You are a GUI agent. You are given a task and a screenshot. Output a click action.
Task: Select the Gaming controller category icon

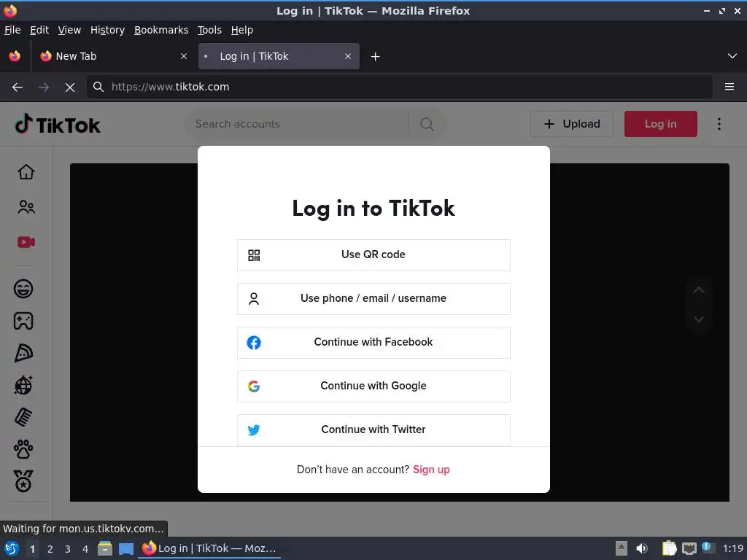click(23, 321)
